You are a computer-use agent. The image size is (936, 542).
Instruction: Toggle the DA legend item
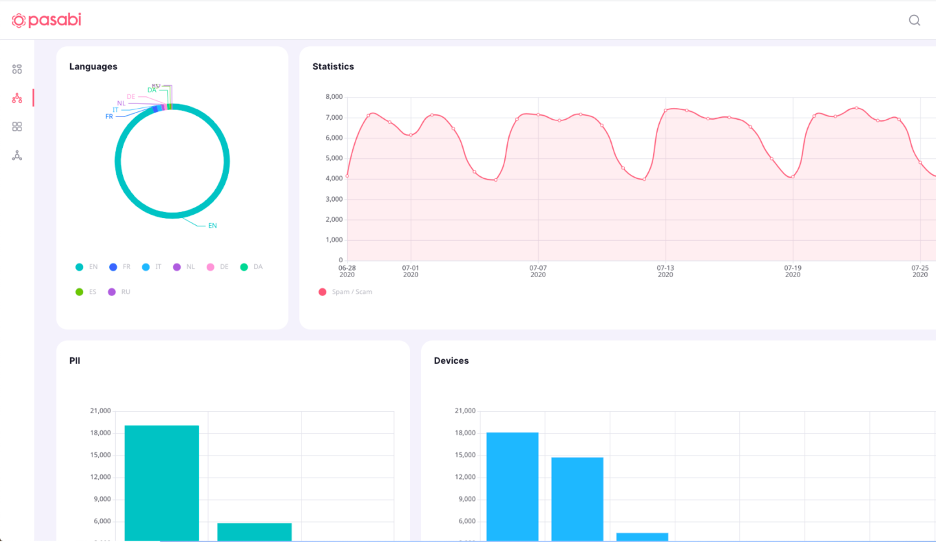(x=251, y=267)
